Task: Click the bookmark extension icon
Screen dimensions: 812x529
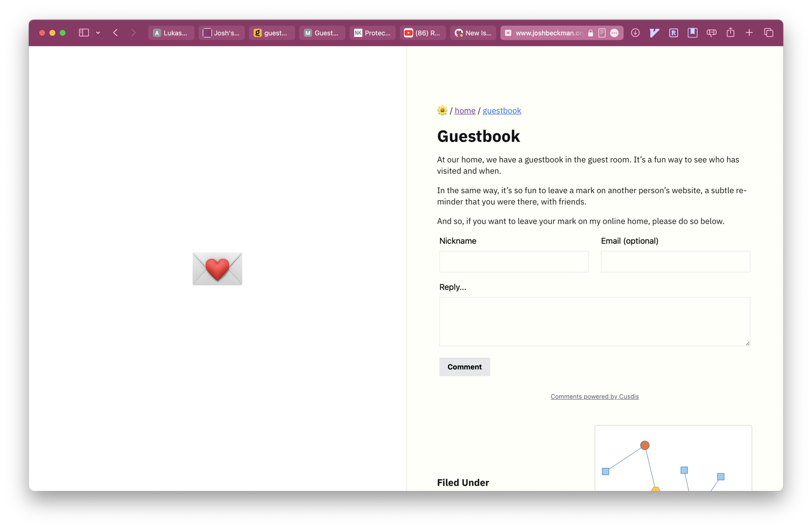Action: click(x=692, y=33)
